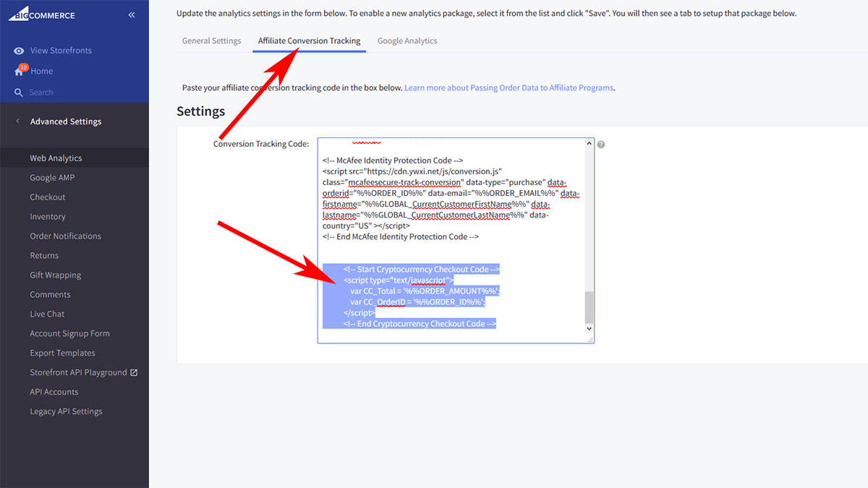
Task: Open API Accounts settings
Action: click(x=54, y=393)
